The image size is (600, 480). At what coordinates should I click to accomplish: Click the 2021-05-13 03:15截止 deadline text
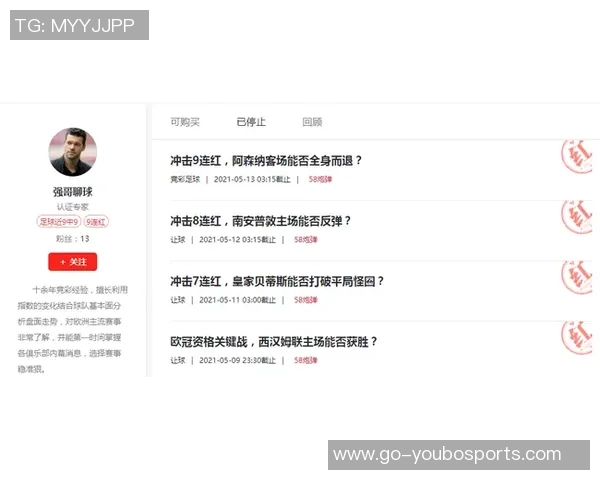pyautogui.click(x=252, y=179)
